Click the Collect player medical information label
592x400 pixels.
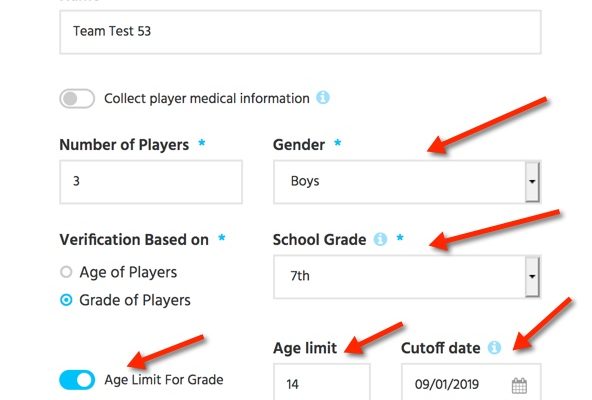point(207,99)
